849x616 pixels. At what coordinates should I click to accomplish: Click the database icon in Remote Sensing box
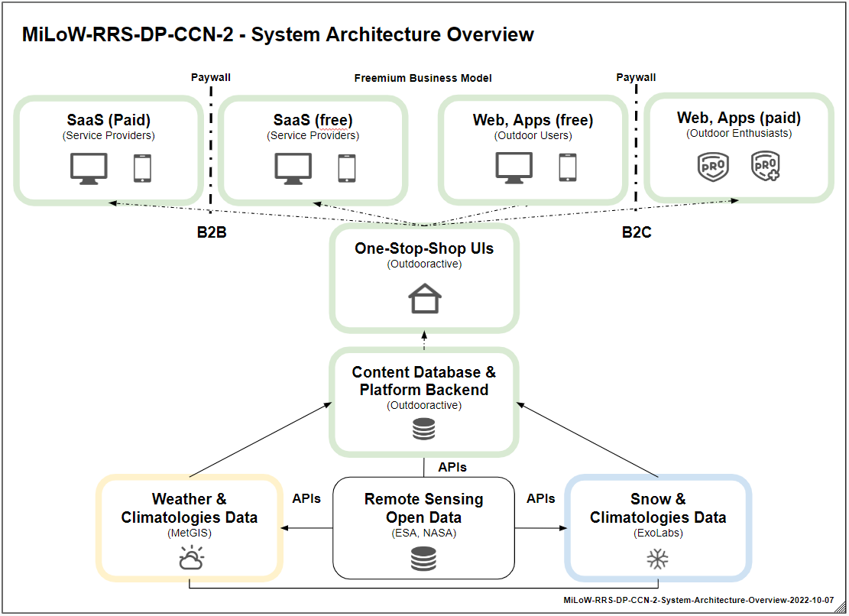[423, 559]
